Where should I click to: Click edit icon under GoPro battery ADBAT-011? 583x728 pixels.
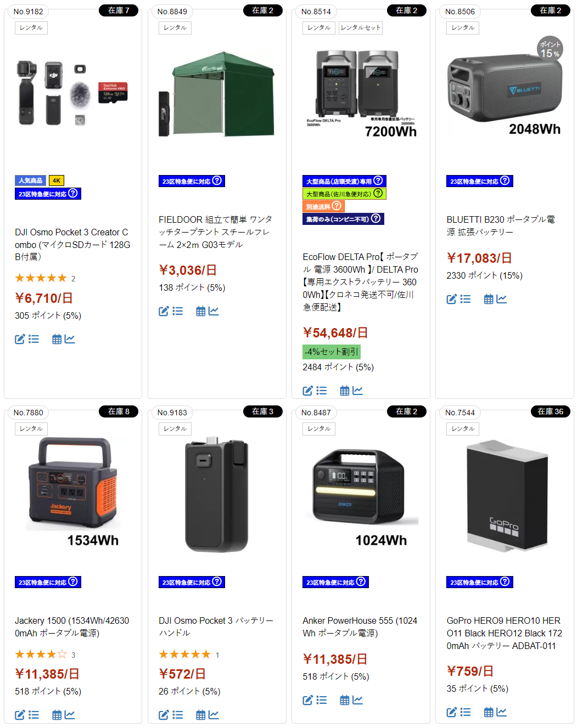pyautogui.click(x=451, y=712)
